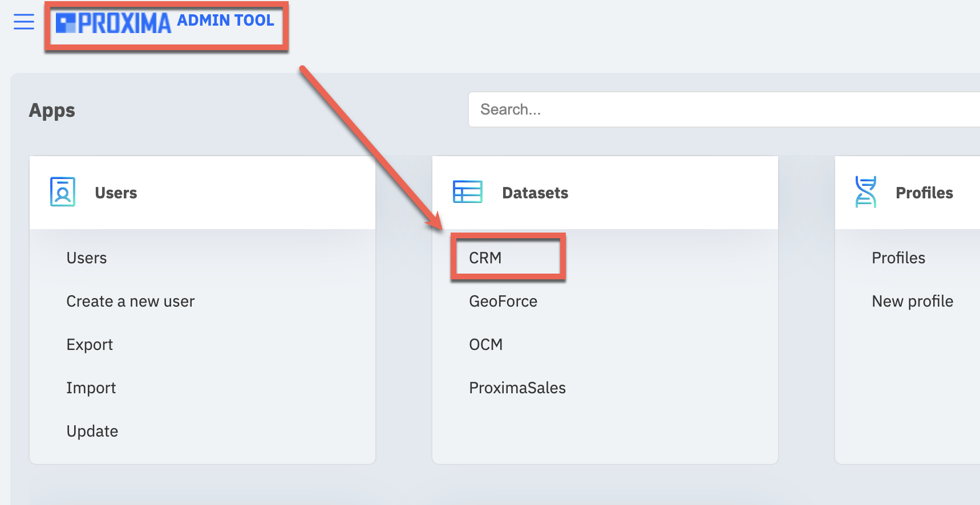The height and width of the screenshot is (505, 980).
Task: Select Create a new user
Action: pyautogui.click(x=131, y=302)
